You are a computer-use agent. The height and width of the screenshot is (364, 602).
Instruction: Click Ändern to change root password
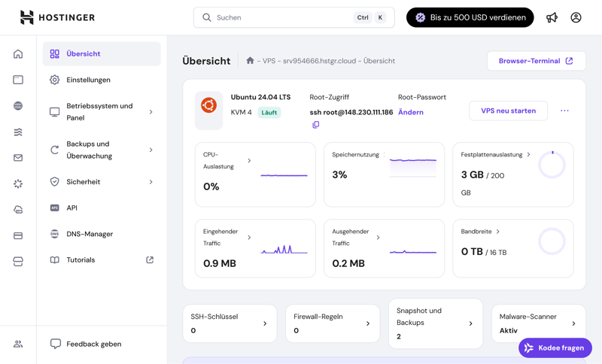[410, 112]
